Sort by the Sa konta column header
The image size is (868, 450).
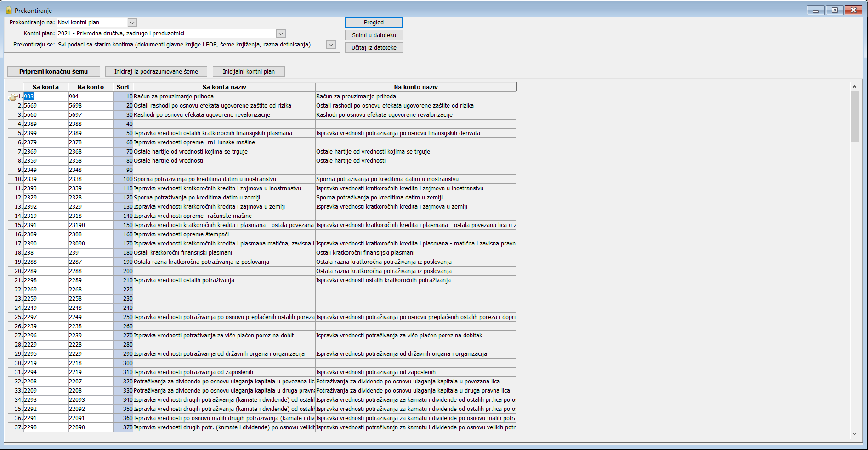[45, 87]
